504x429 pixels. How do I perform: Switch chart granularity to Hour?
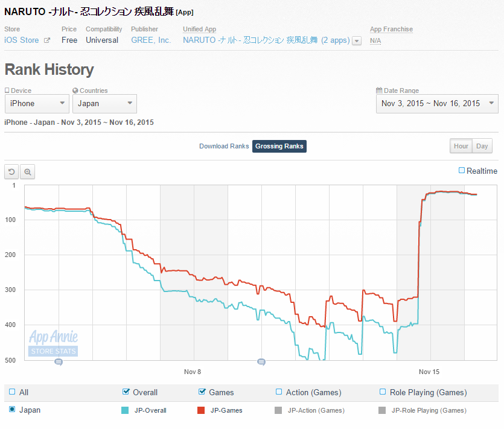[x=461, y=146]
